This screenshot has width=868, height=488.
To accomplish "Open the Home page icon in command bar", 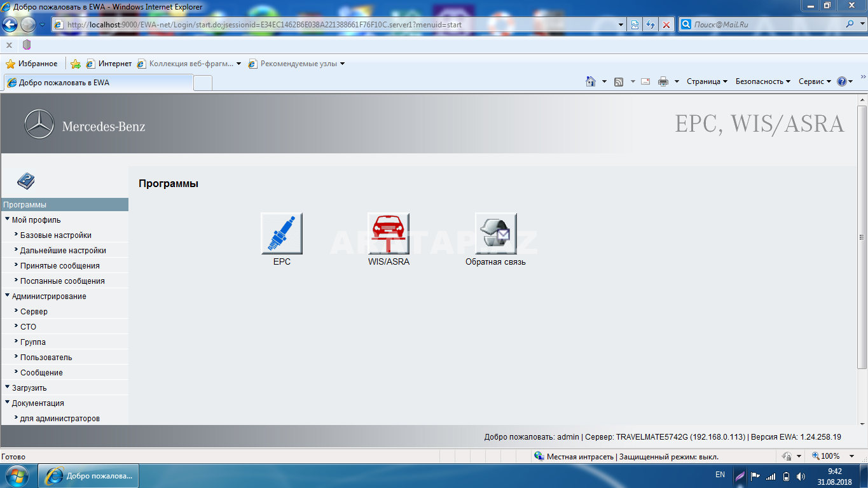I will coord(591,81).
